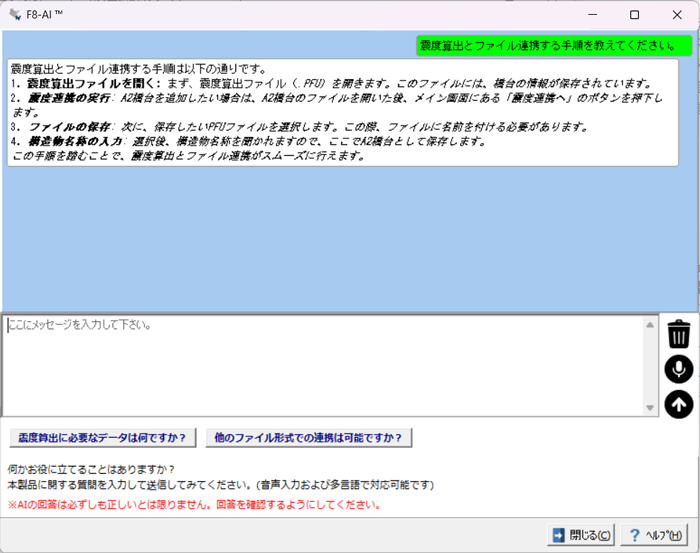This screenshot has width=700, height=553.
Task: Maximize the F8-AI window
Action: tap(634, 15)
